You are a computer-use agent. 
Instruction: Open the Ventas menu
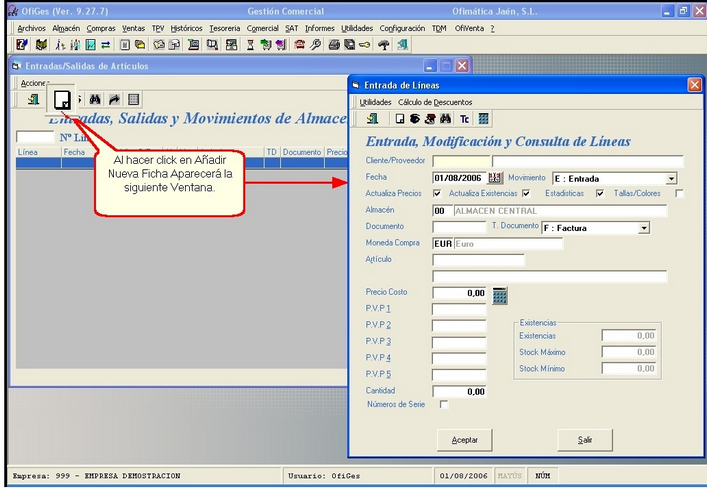click(x=133, y=28)
